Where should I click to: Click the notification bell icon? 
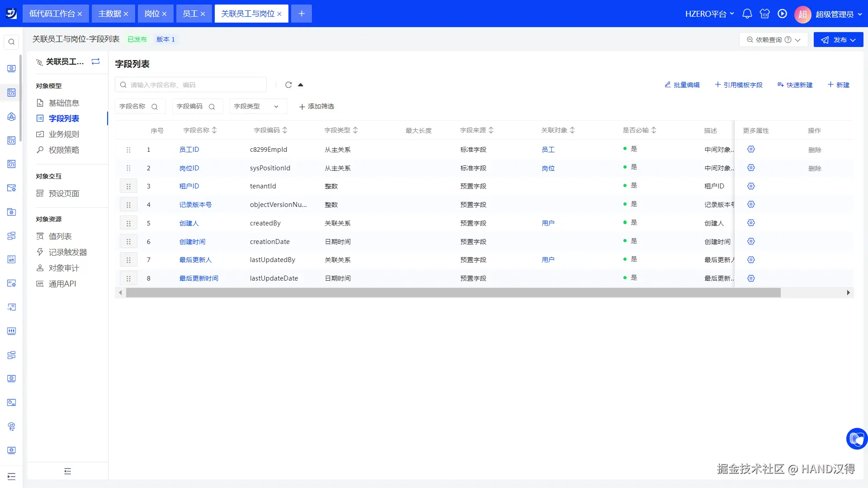[747, 14]
